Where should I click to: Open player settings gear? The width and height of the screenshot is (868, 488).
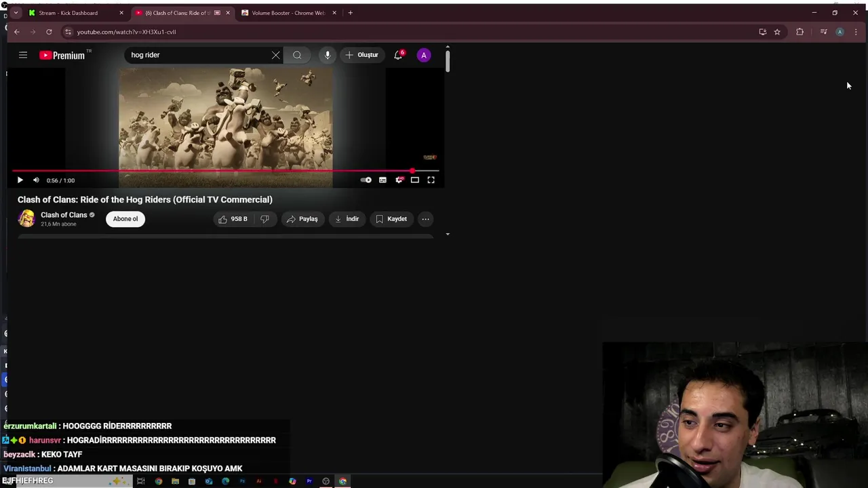(x=399, y=180)
